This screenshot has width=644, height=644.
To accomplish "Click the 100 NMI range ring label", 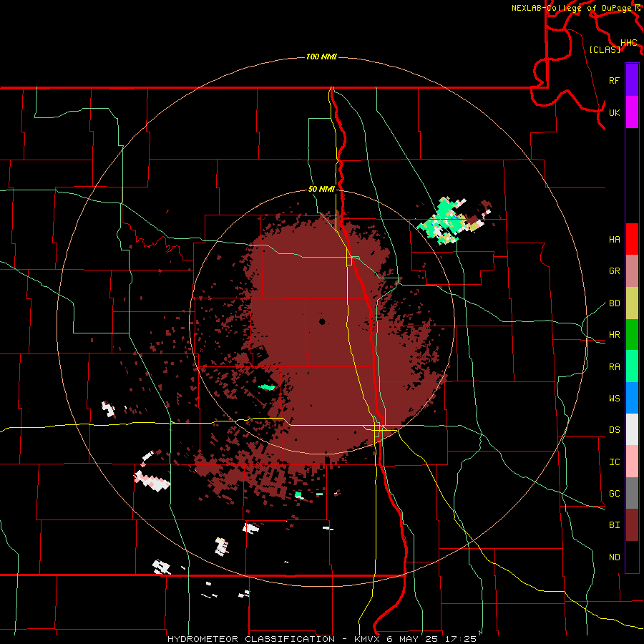I will [x=321, y=57].
